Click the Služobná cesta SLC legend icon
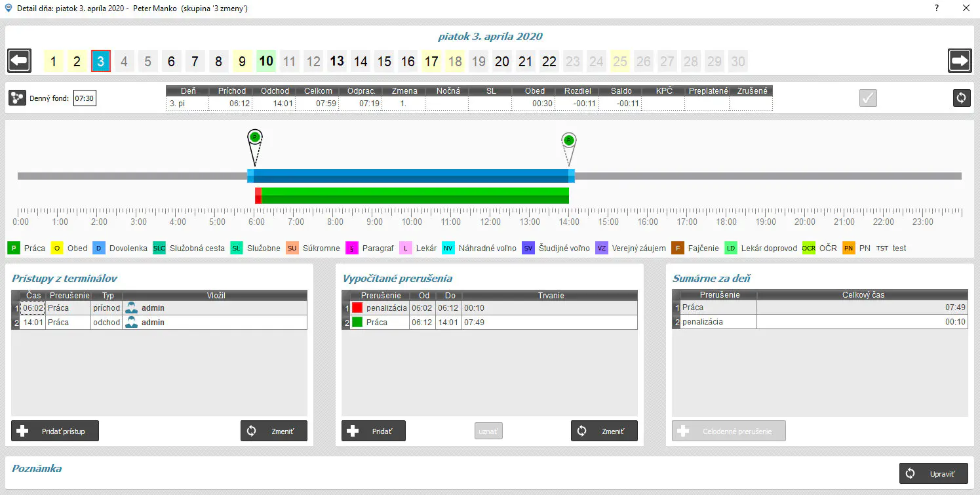Viewport: 980px width, 495px height. pyautogui.click(x=159, y=248)
